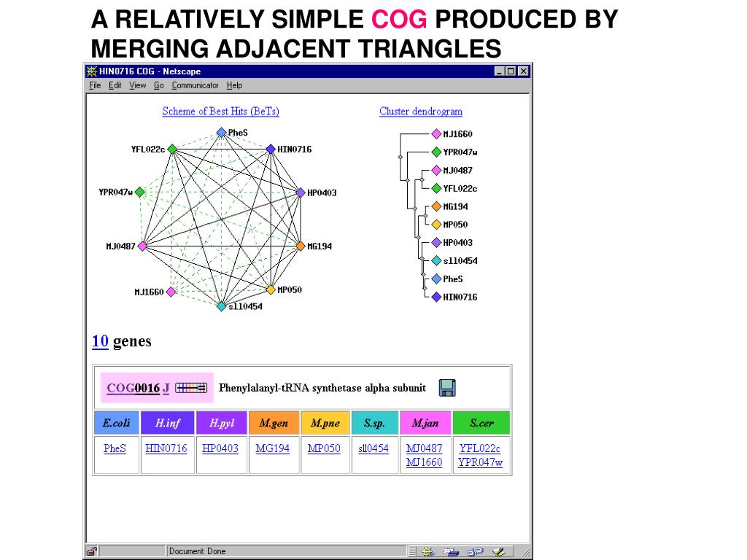
Task: Open the PheS gene link in the table
Action: point(115,448)
